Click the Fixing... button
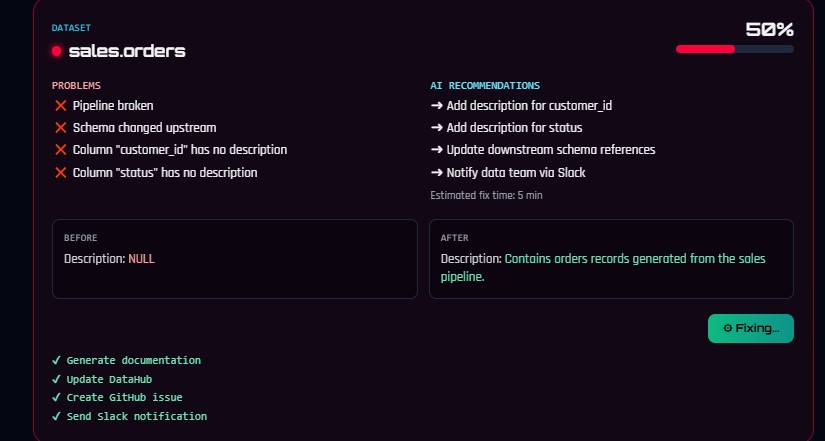The height and width of the screenshot is (441, 825). pyautogui.click(x=751, y=328)
